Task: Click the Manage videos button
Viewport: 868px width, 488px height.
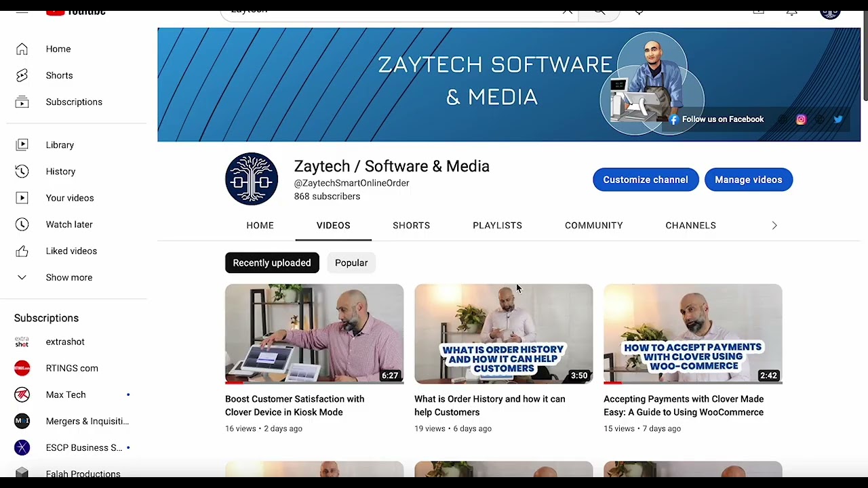Action: click(748, 180)
